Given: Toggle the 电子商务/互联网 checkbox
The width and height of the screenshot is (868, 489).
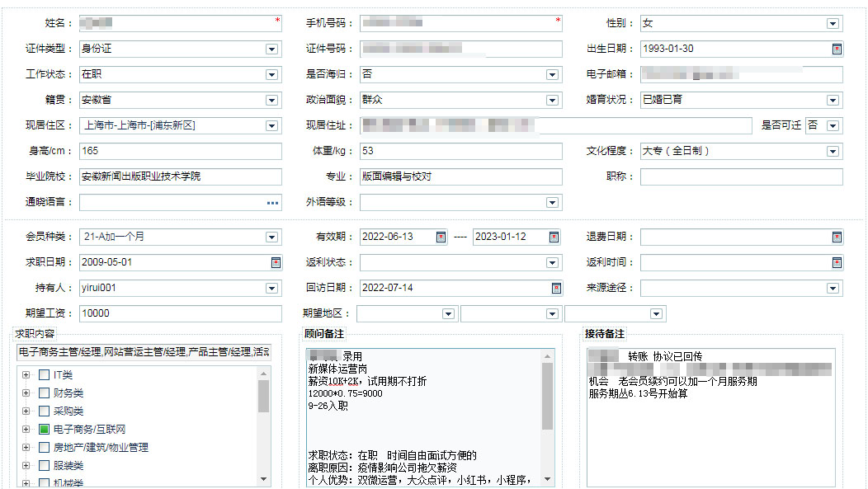Looking at the screenshot, I should click(45, 430).
